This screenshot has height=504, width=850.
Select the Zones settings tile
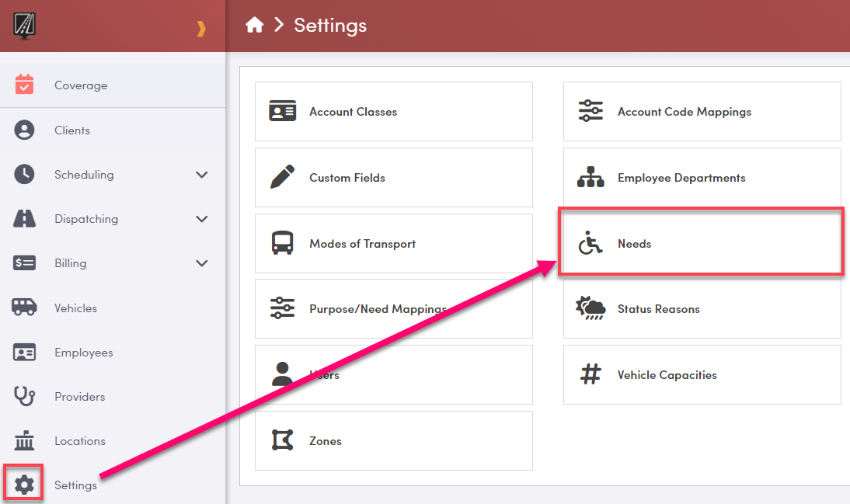[x=393, y=441]
